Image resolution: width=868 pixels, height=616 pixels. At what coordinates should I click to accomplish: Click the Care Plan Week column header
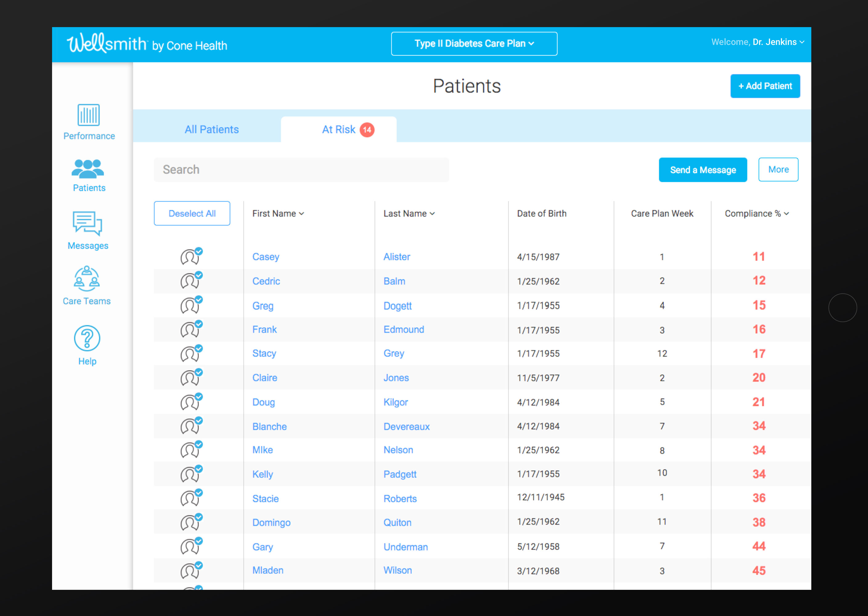[662, 213]
